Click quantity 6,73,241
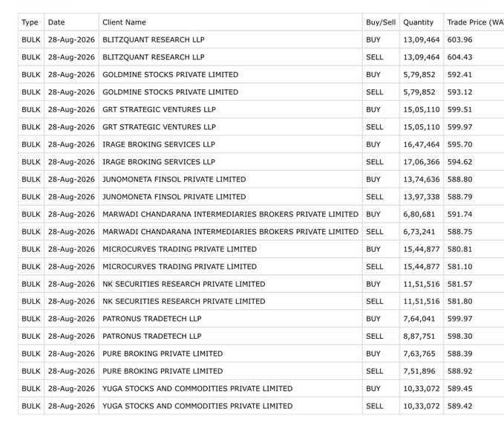Screen dimensions: 504x428 419,232
